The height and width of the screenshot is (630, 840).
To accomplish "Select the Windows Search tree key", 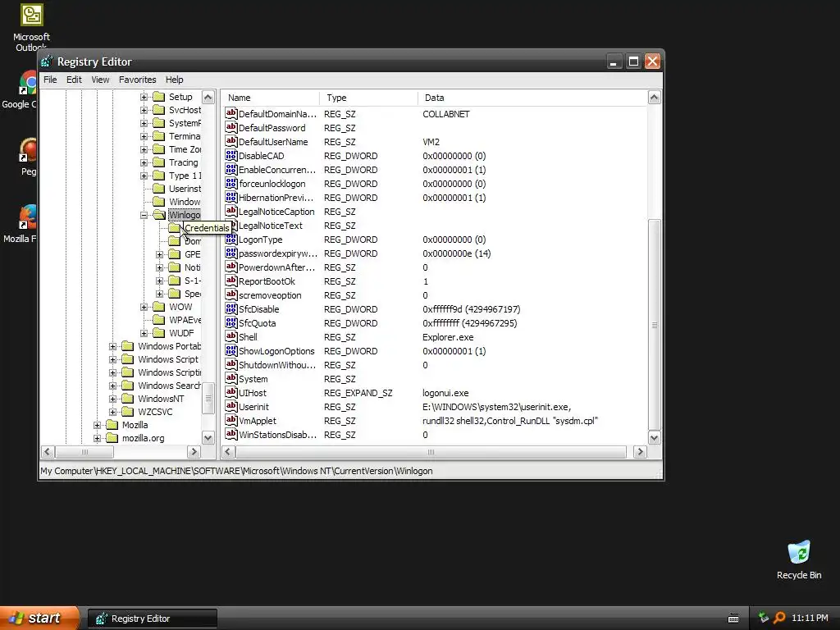I will [169, 386].
